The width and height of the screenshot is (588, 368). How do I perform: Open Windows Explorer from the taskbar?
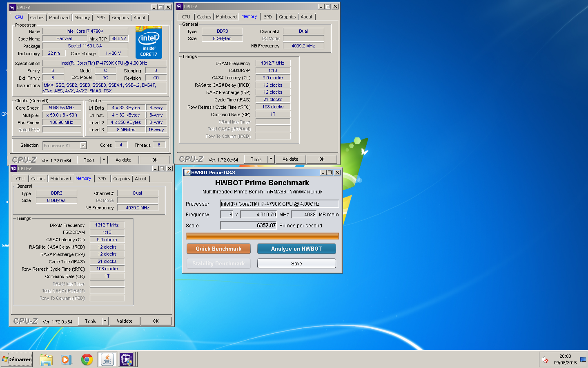46,359
